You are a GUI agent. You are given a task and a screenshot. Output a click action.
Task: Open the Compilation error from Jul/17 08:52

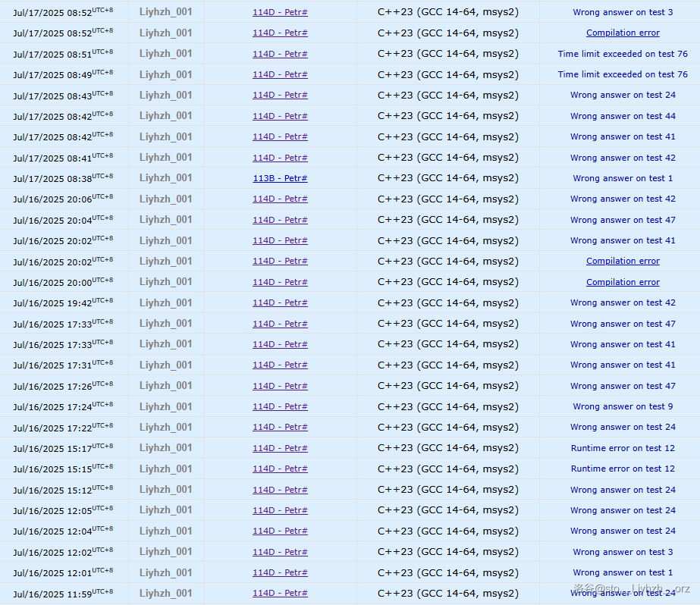[x=623, y=33]
